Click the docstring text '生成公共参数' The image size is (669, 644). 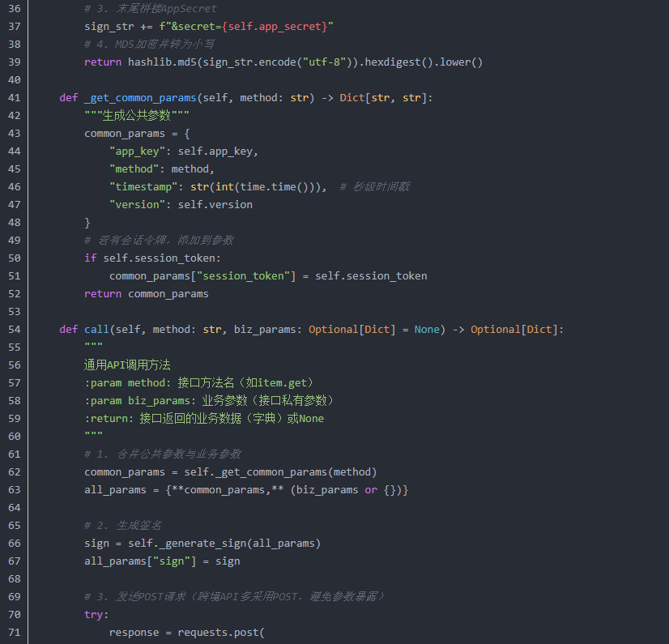click(x=137, y=116)
